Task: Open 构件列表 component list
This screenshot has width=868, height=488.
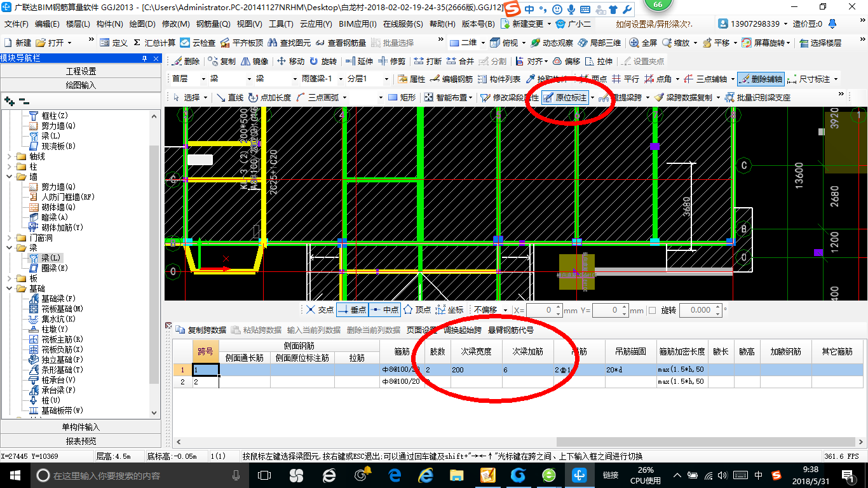Action: 499,79
